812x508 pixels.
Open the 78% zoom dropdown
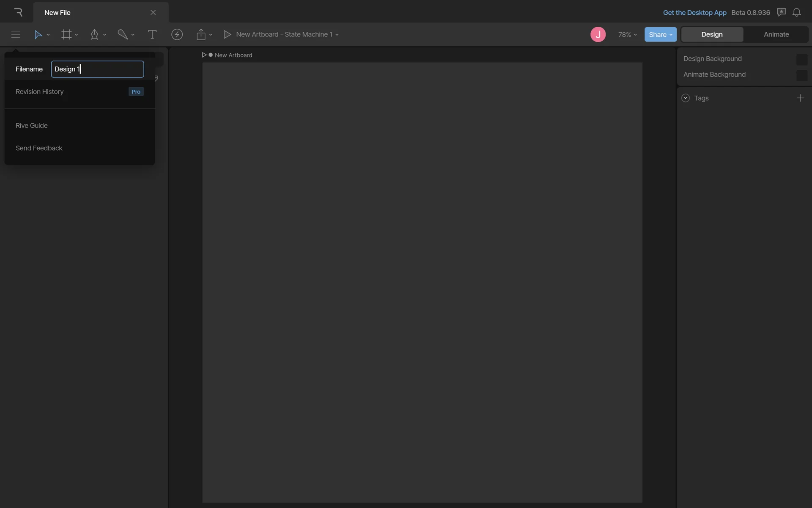[627, 35]
